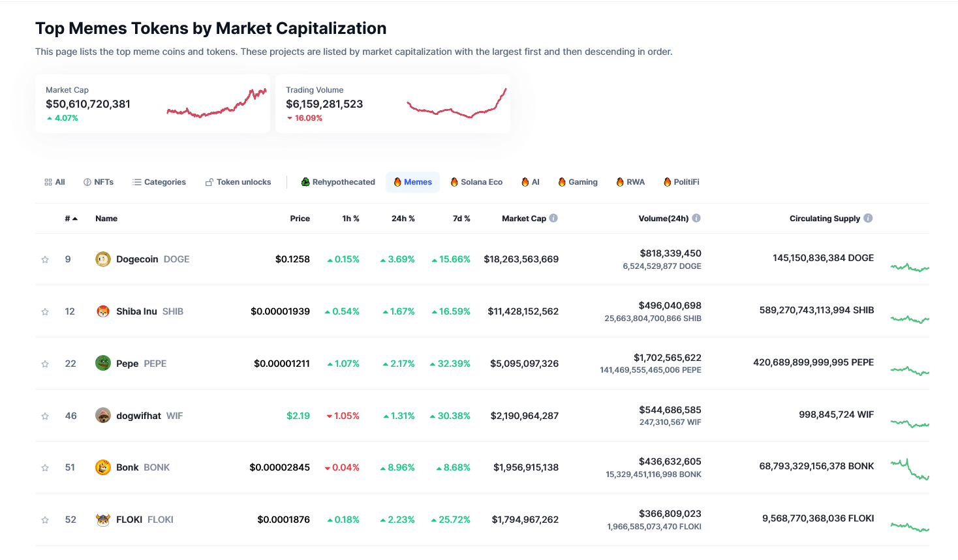
Task: Open the Categories tab
Action: (x=159, y=182)
